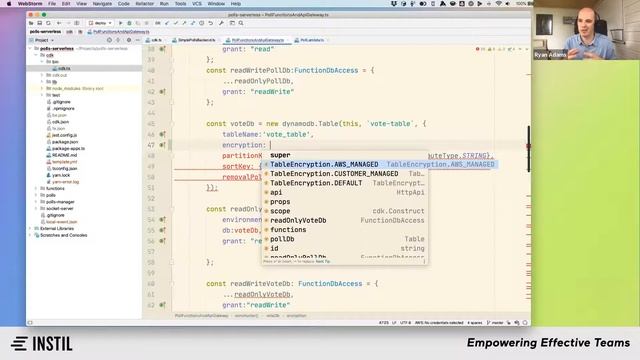This screenshot has height=360, width=640.
Task: Select super in completion popup
Action: (345, 155)
